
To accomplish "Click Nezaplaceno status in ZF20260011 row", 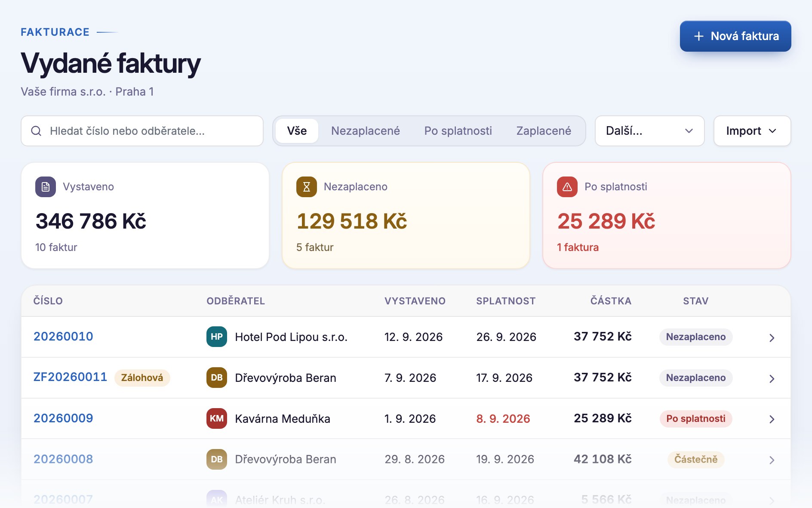I will coord(696,378).
